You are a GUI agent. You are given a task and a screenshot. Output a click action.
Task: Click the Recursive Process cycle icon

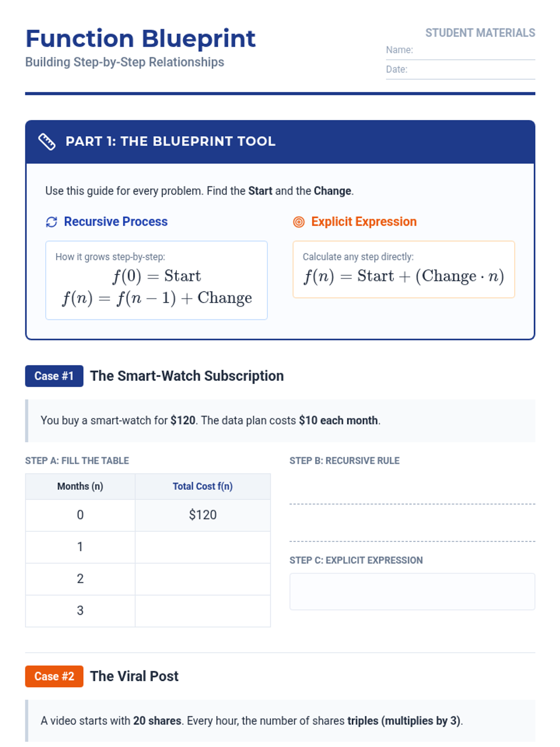tap(51, 222)
